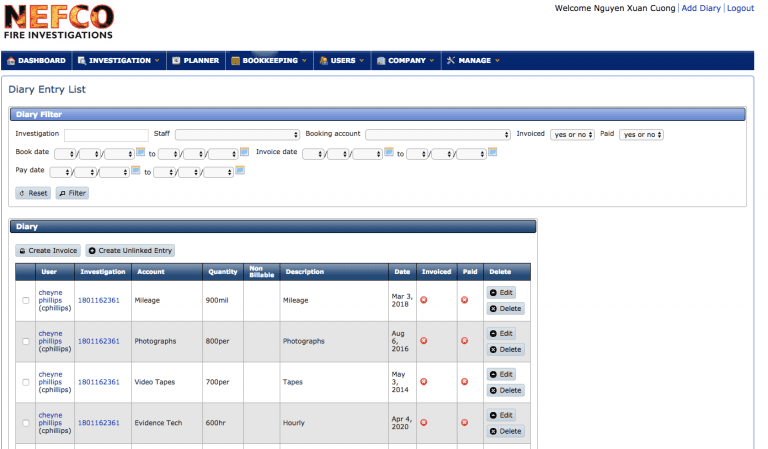Check the Mileage diary entry checkbox
The height and width of the screenshot is (449, 768).
[26, 300]
